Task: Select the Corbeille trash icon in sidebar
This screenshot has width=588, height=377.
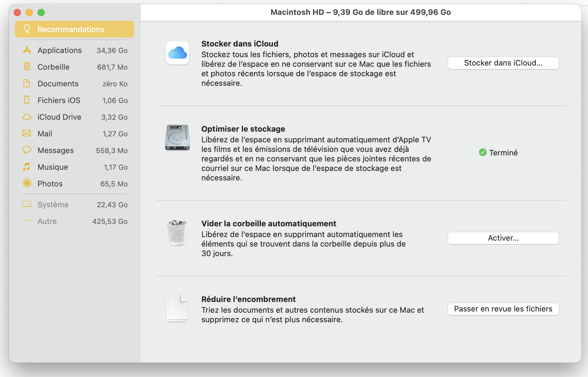Action: click(27, 67)
